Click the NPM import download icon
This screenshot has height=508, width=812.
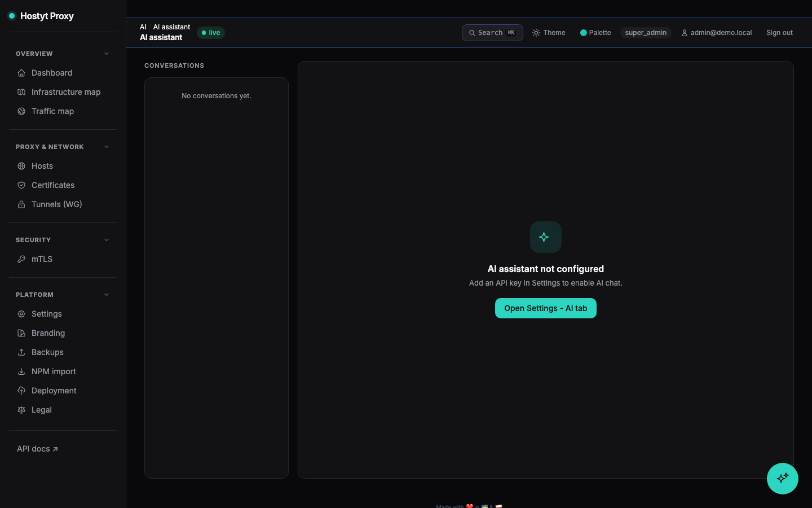point(21,371)
